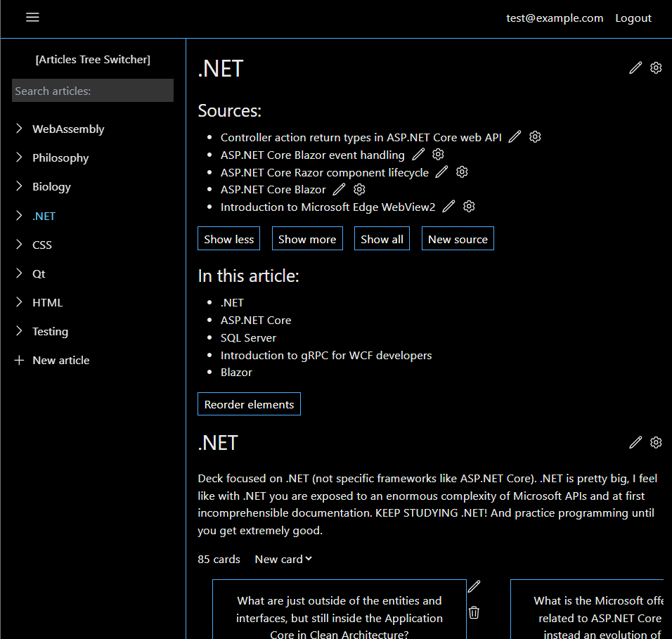672x639 pixels.
Task: Open the Articles Tree Switcher
Action: 93,59
